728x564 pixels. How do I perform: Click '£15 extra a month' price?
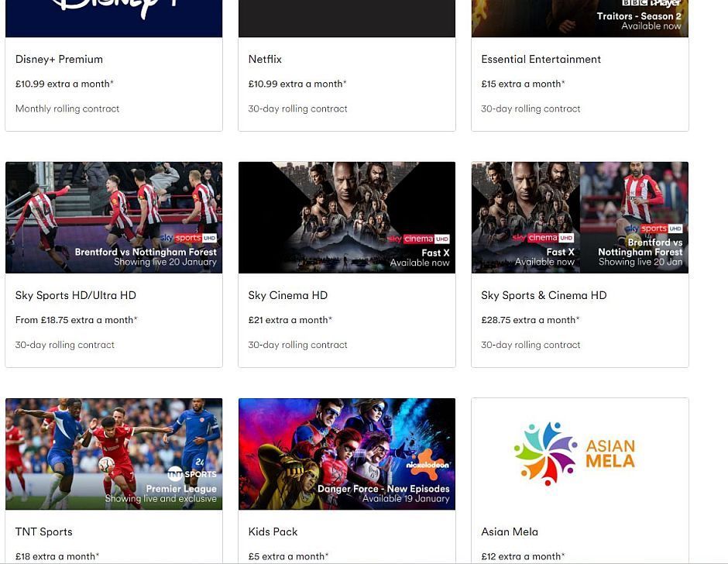[x=524, y=84]
